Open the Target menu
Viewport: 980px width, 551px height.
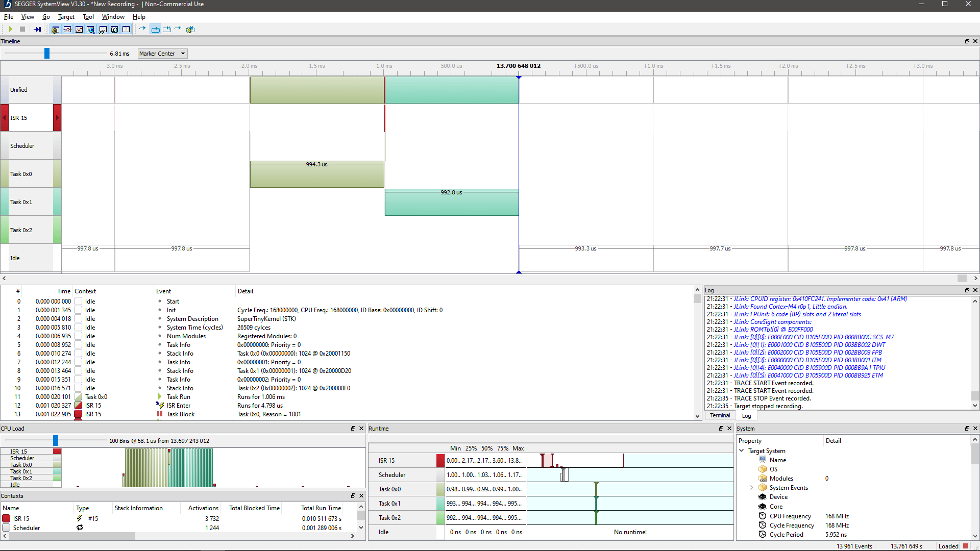coord(66,17)
